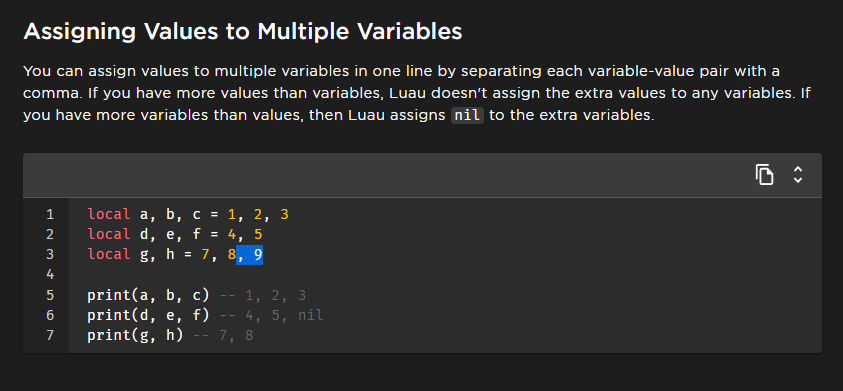843x391 pixels.
Task: Click the 'local' keyword on line 1
Action: coord(109,215)
